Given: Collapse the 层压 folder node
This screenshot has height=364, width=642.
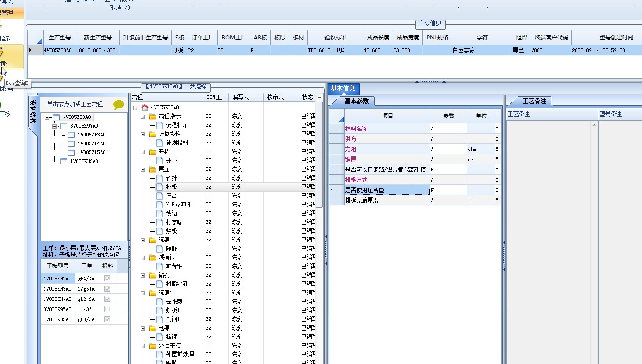Looking at the screenshot, I should [x=143, y=169].
